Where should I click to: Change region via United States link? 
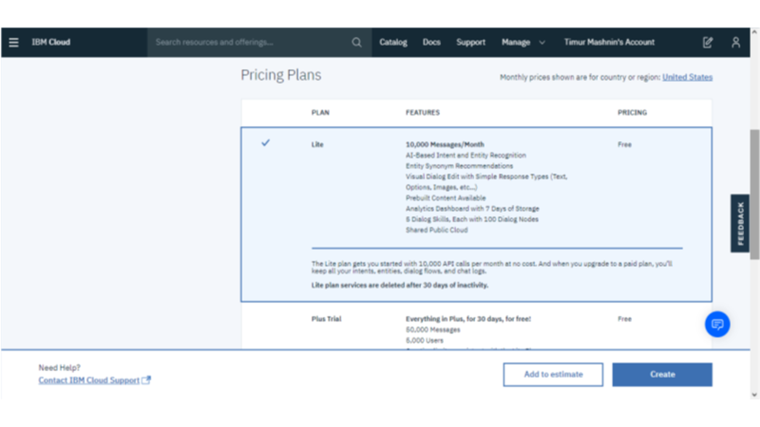pyautogui.click(x=687, y=77)
